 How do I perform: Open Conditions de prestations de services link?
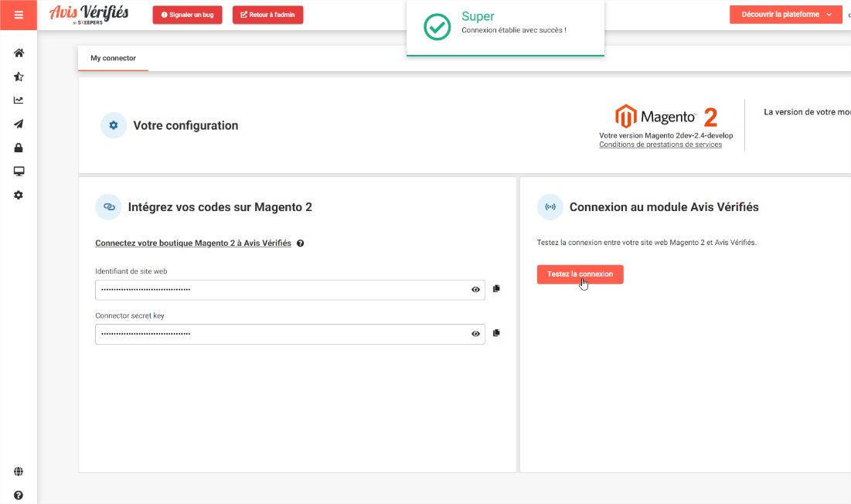(660, 145)
